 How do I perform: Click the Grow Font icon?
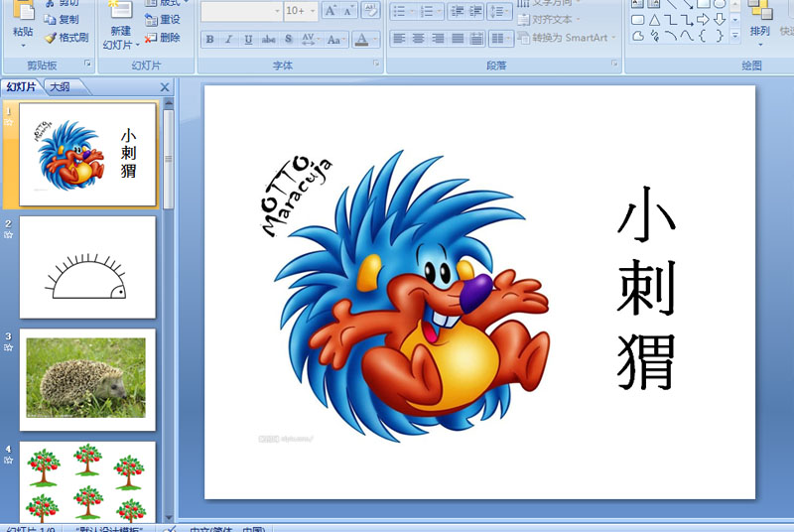click(x=331, y=10)
